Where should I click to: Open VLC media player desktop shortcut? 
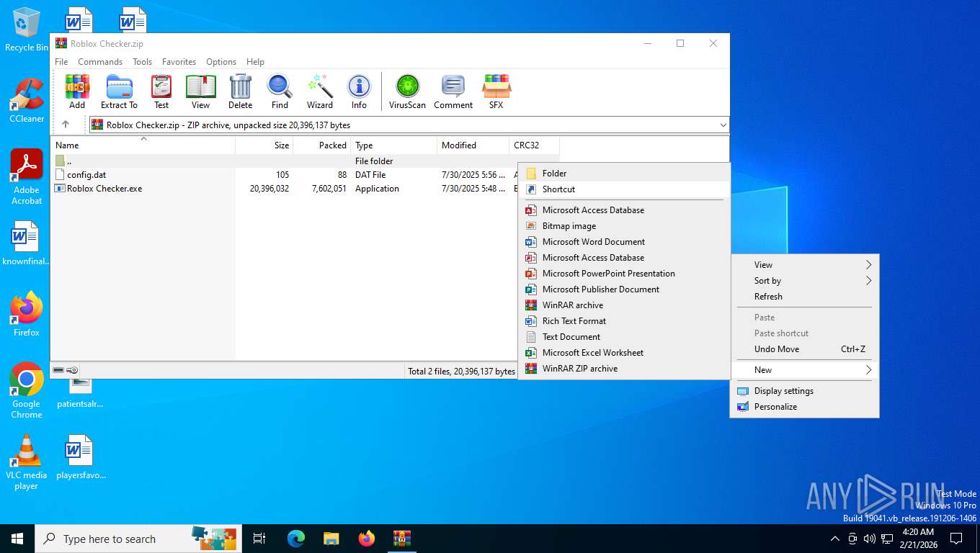click(27, 462)
